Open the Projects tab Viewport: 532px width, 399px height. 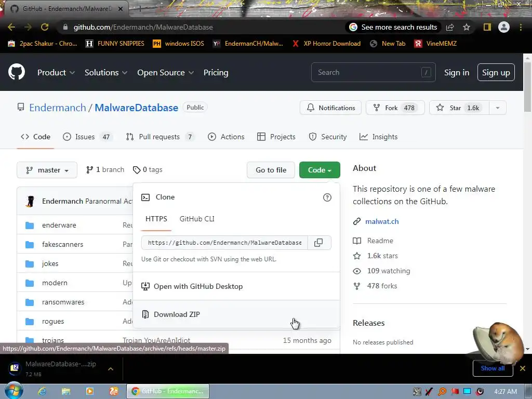point(276,137)
